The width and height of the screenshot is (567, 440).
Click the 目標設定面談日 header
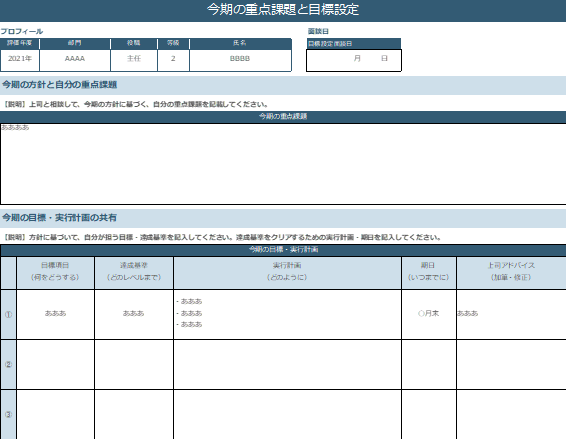pos(354,44)
